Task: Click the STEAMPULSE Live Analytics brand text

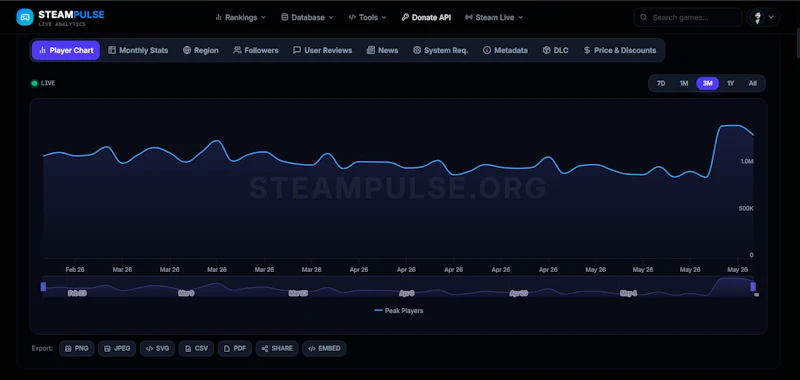Action: pos(71,18)
